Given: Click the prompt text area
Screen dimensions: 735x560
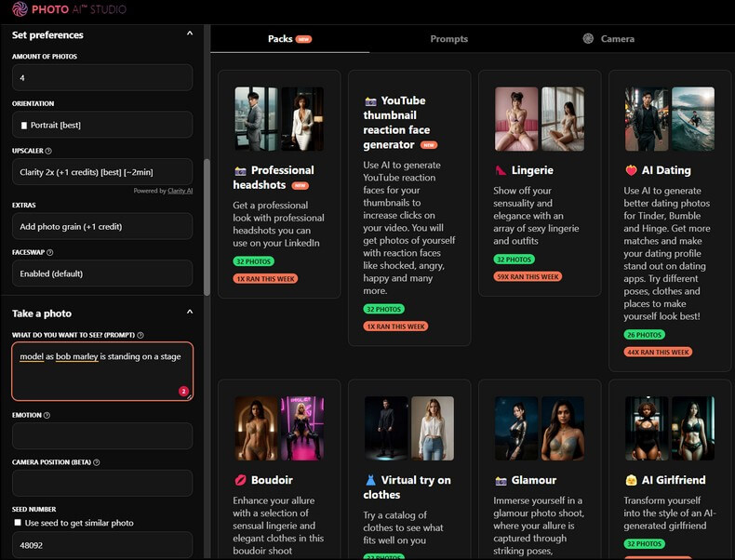Looking at the screenshot, I should 102,371.
